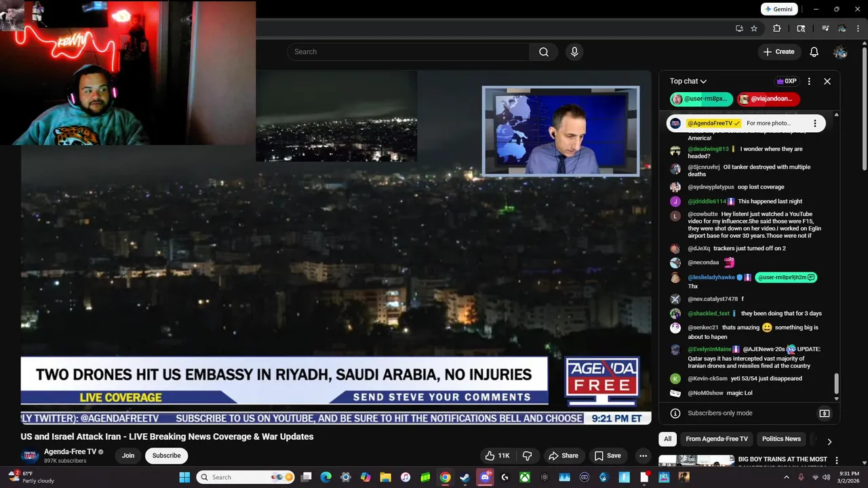This screenshot has width=868, height=488.
Task: Open Chrome three-dot menu
Action: (859, 28)
